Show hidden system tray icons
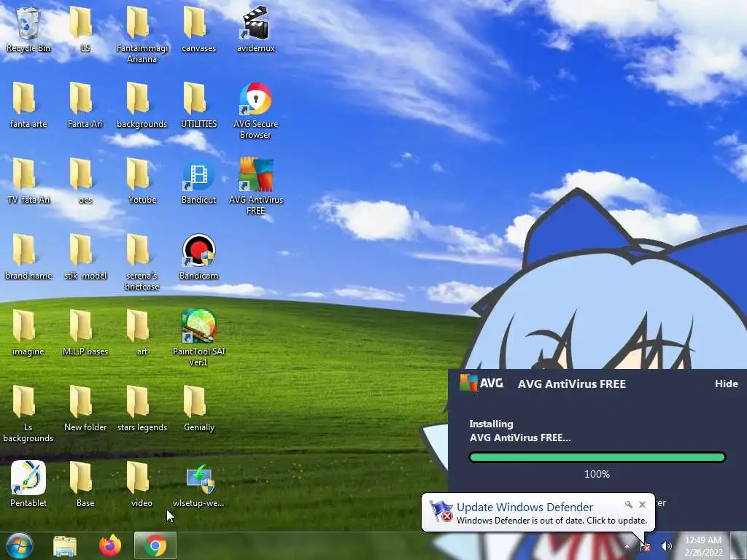 (627, 546)
